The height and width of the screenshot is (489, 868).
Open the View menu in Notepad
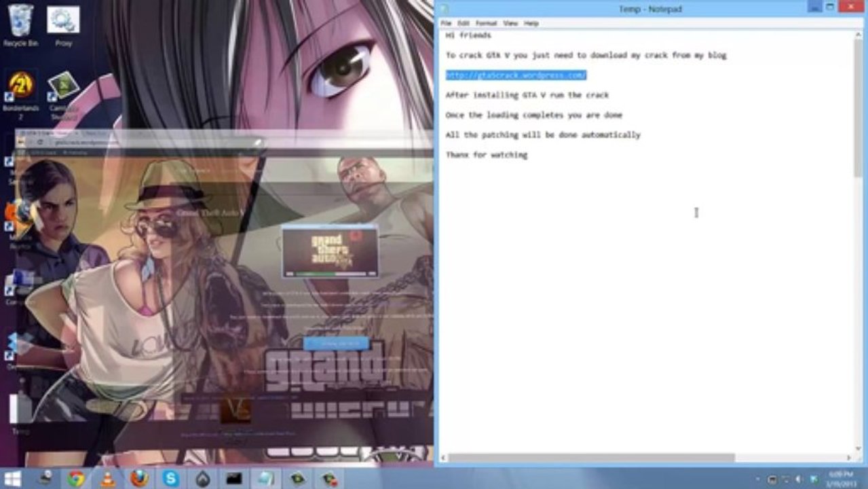pyautogui.click(x=510, y=23)
